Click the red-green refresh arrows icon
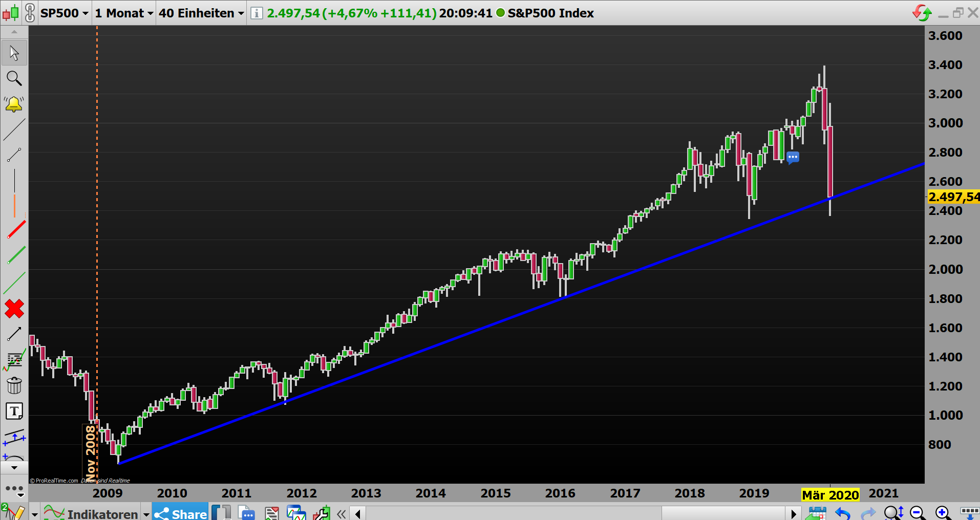Image resolution: width=980 pixels, height=520 pixels. click(922, 13)
